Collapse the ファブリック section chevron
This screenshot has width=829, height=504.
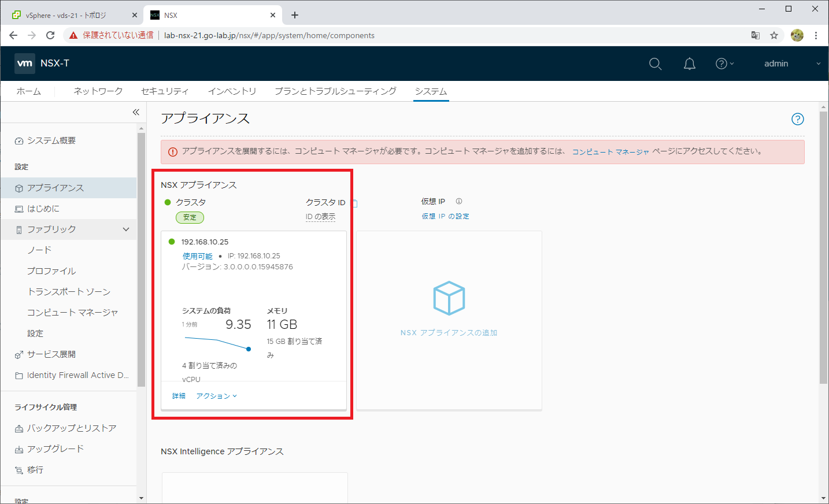click(x=126, y=230)
